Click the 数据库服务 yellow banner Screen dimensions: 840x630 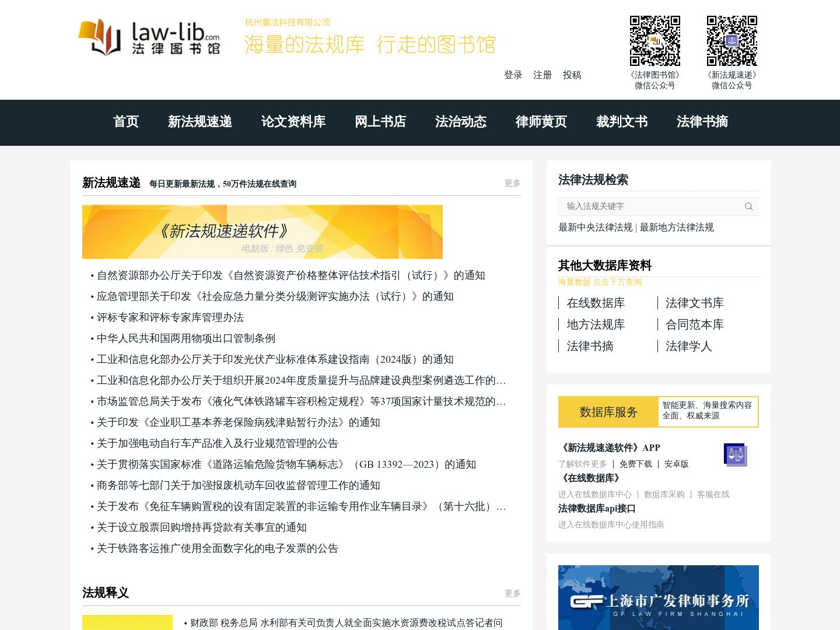pyautogui.click(x=608, y=412)
